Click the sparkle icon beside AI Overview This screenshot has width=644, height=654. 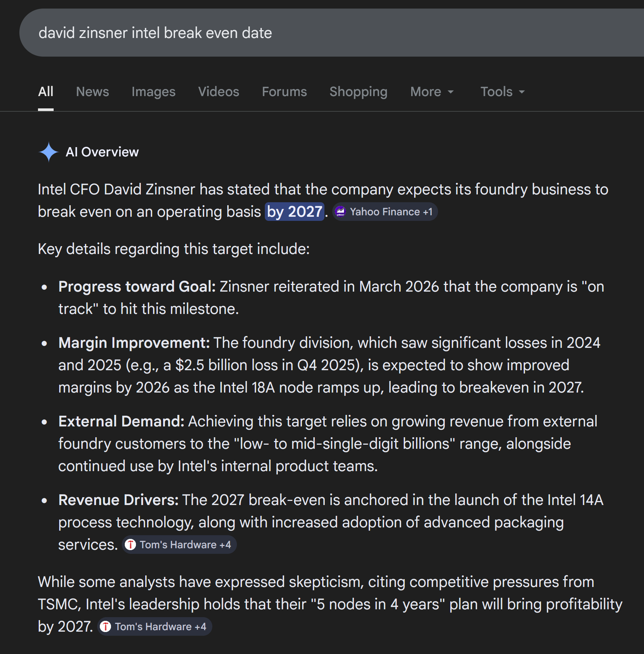click(48, 152)
